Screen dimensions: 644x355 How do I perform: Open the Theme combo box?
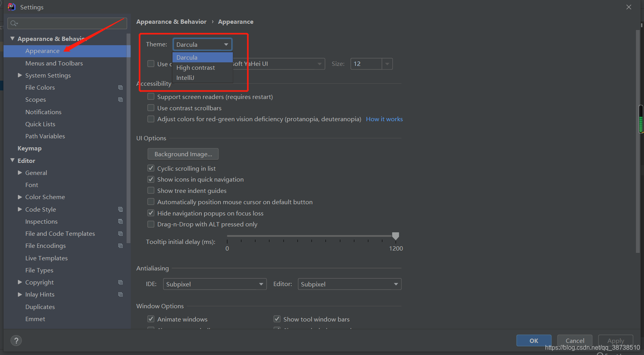coord(202,44)
